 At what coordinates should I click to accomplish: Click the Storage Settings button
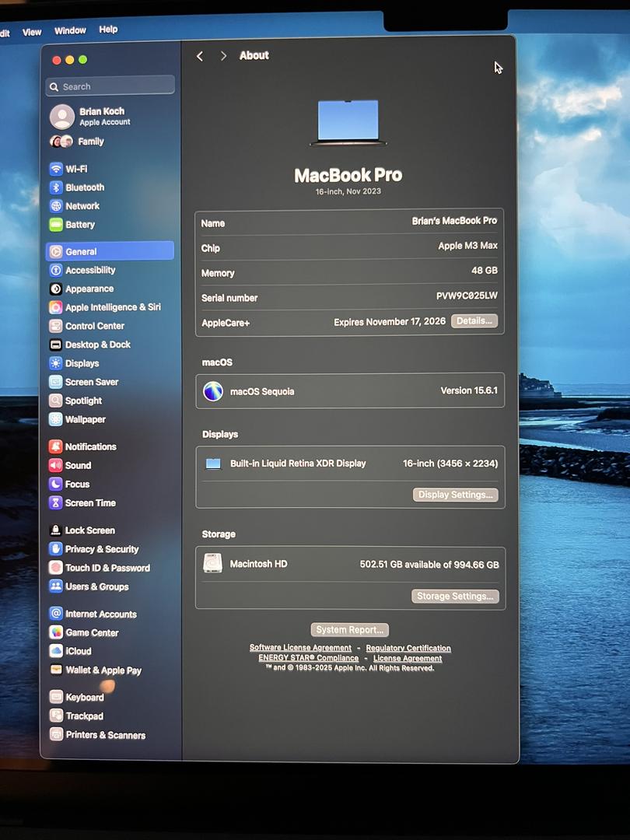click(x=454, y=597)
